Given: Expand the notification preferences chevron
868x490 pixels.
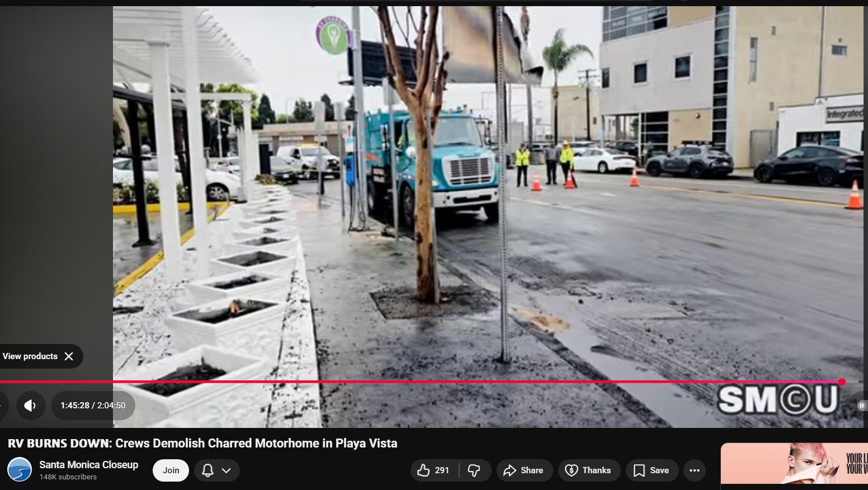Looking at the screenshot, I should (227, 470).
